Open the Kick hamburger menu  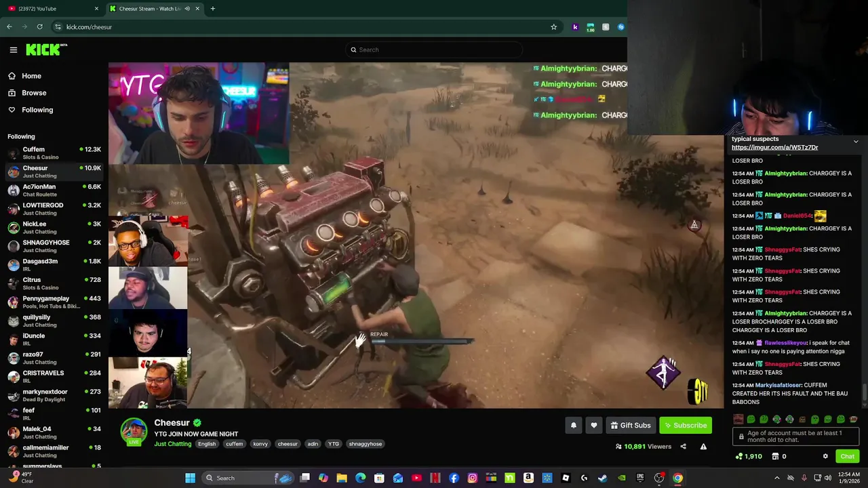(13, 49)
